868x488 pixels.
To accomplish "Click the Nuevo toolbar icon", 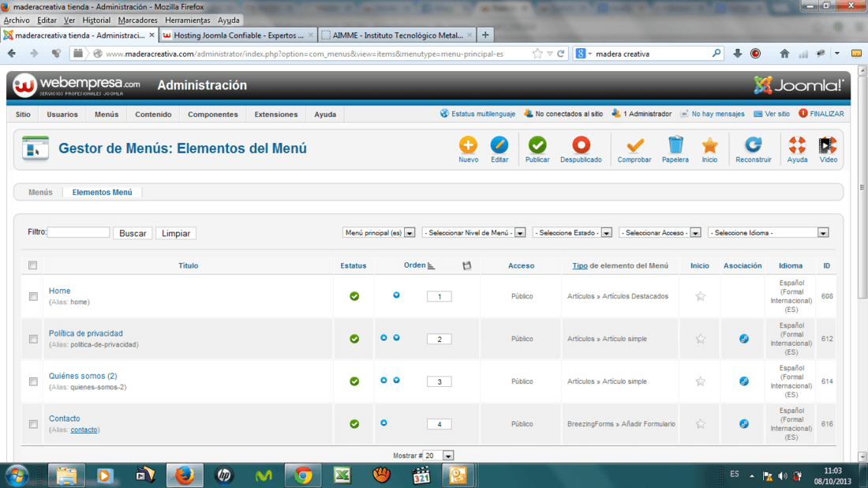I will (x=468, y=145).
